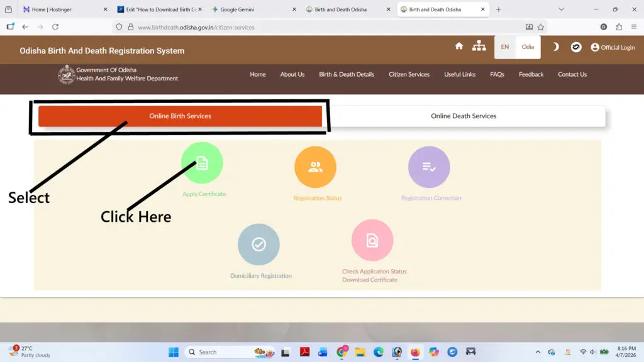Switch language to Odia

pos(528,47)
